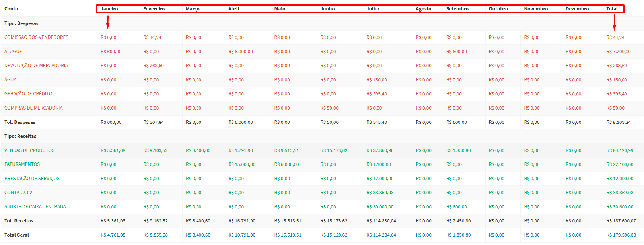Open the ÁGUA expense account
The height and width of the screenshot is (245, 644).
(x=10, y=80)
